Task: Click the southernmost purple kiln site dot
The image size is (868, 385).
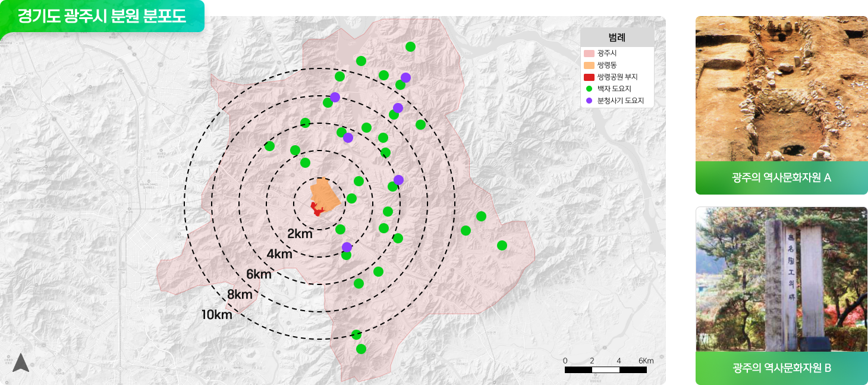Action: [347, 247]
